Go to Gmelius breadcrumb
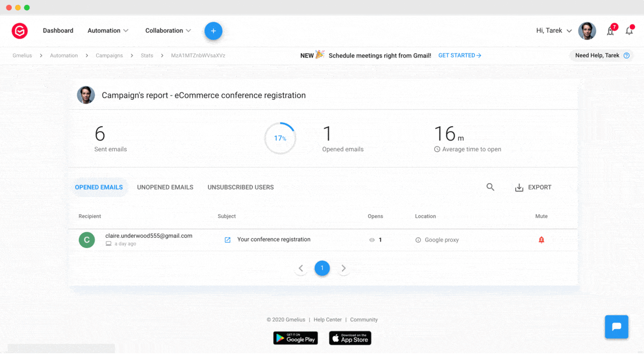This screenshot has height=357, width=644. click(x=23, y=55)
